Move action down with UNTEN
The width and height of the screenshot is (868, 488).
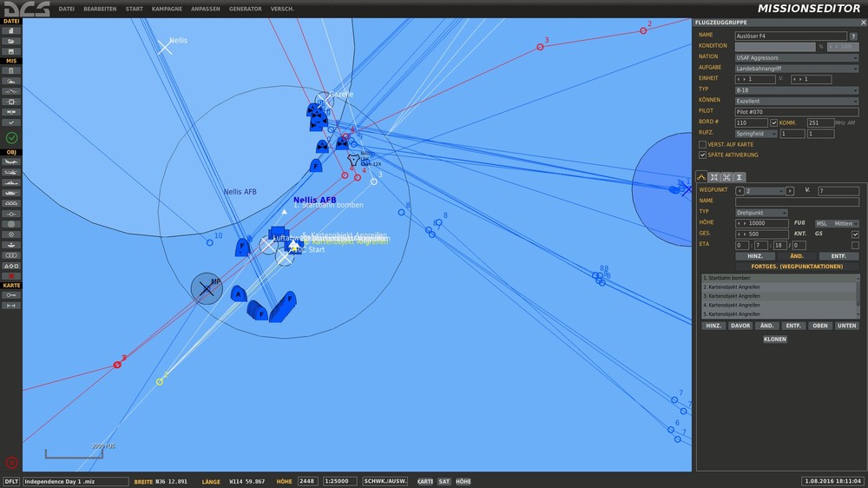(846, 326)
